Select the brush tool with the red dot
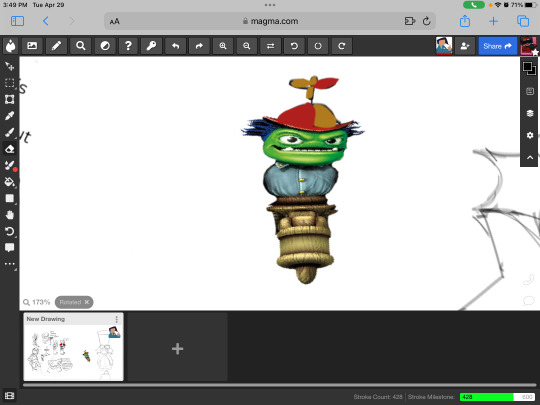Viewport: 540px width, 405px height. 10,165
